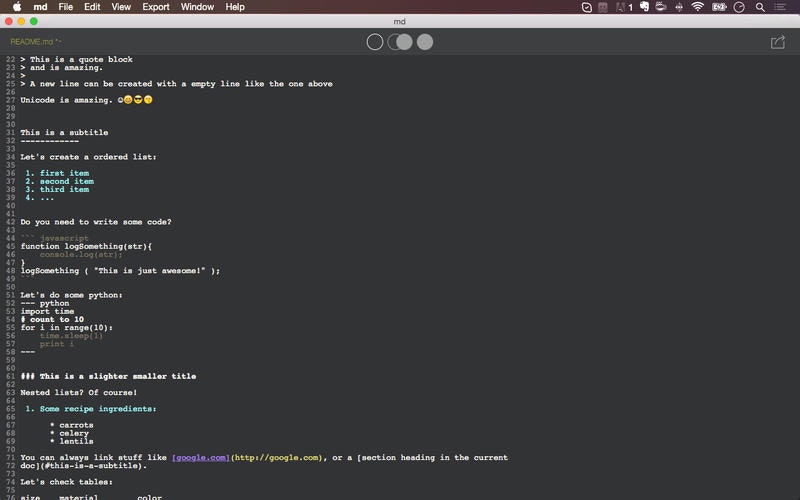Open the Apple menu
800x500 pixels.
pos(17,7)
